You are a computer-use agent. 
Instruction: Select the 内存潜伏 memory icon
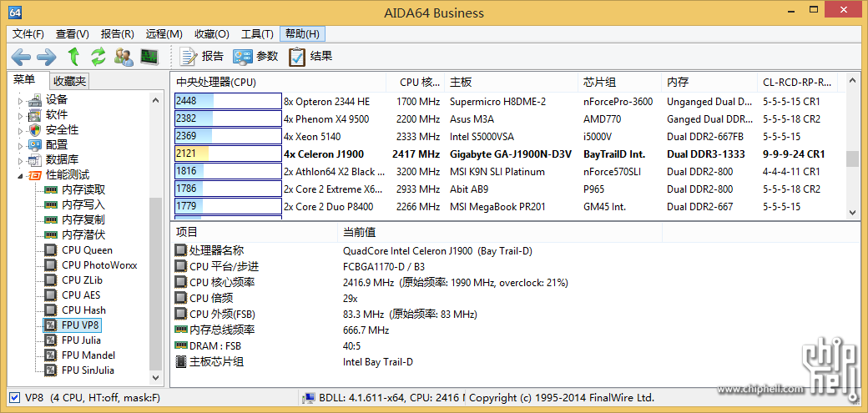pyautogui.click(x=50, y=234)
